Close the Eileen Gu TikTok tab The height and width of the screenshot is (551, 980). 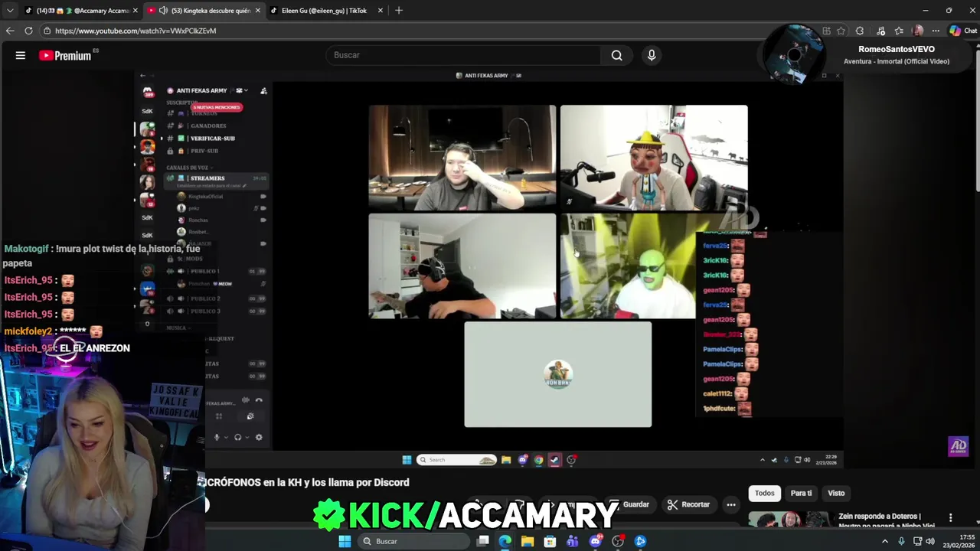[x=380, y=11]
